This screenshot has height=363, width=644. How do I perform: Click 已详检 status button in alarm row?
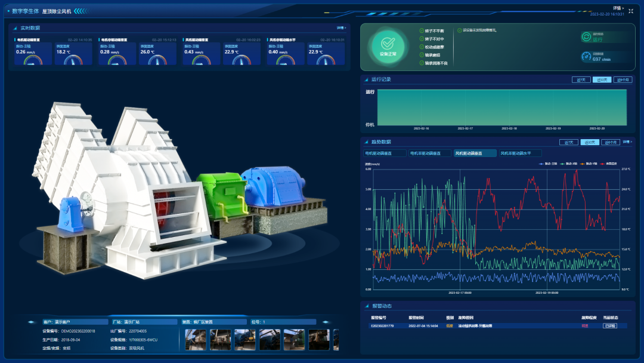(610, 326)
